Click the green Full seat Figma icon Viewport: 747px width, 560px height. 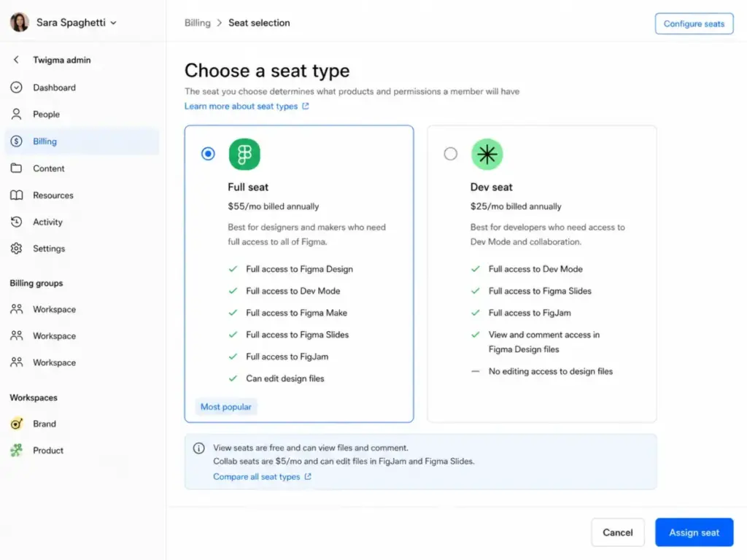coord(244,155)
